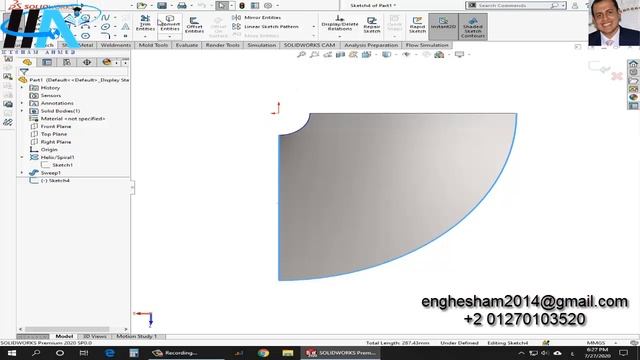Open the DisplayManager tab
Screen dimensions: 640x360
(x=107, y=62)
